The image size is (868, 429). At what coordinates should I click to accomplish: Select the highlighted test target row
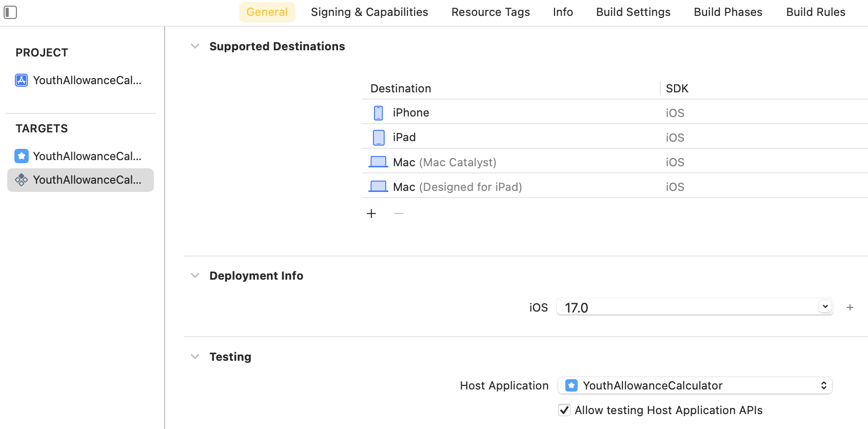pyautogui.click(x=81, y=180)
